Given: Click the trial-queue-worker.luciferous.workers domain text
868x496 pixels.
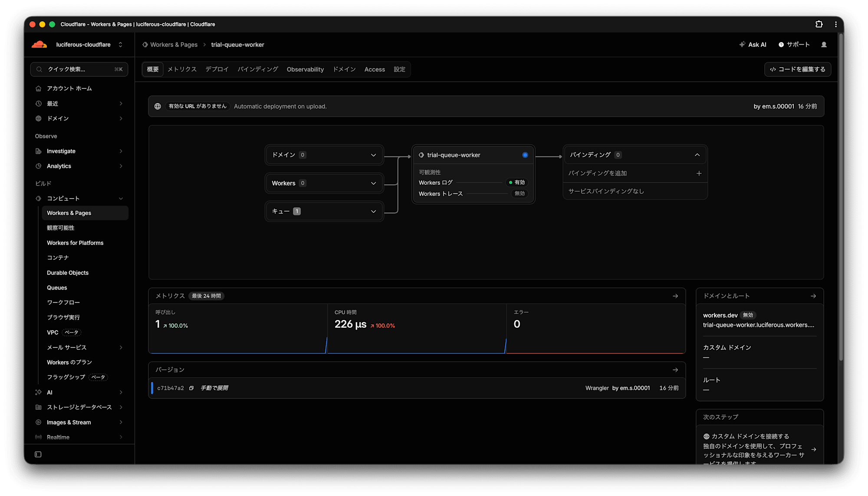Looking at the screenshot, I should 759,325.
